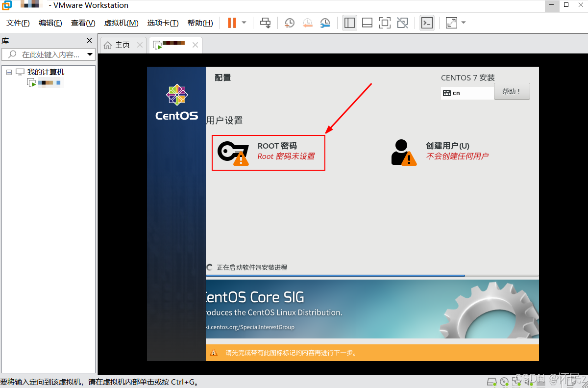
Task: Open the 查看(V) menu
Action: click(83, 23)
